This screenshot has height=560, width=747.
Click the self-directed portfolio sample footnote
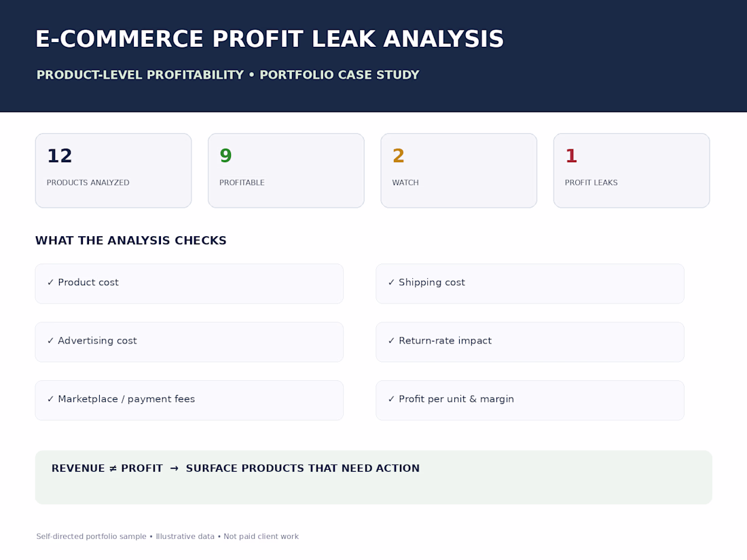pos(168,536)
